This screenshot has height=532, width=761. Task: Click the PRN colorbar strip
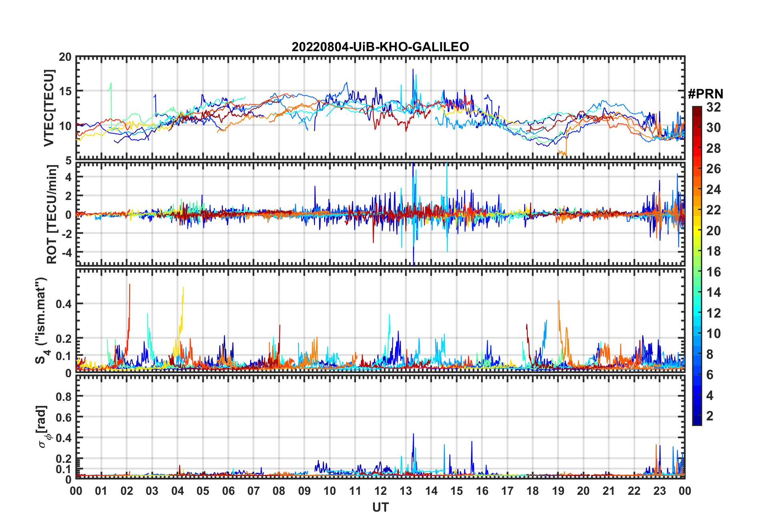tap(697, 266)
